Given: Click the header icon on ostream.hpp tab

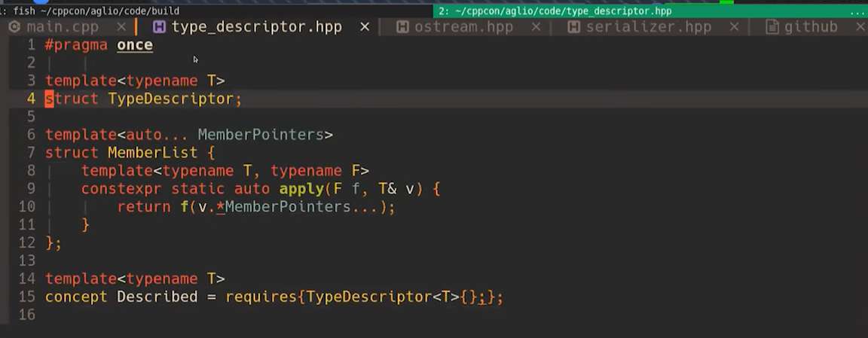Looking at the screenshot, I should click(402, 27).
